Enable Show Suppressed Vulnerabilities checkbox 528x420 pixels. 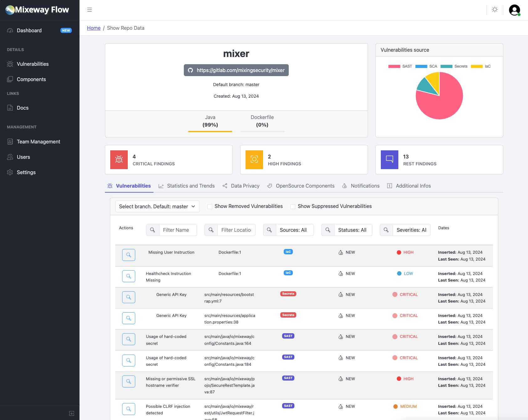coord(293,207)
